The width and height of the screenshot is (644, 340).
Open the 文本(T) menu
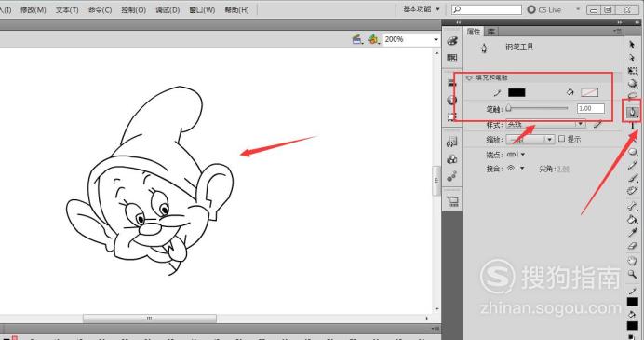[67, 10]
